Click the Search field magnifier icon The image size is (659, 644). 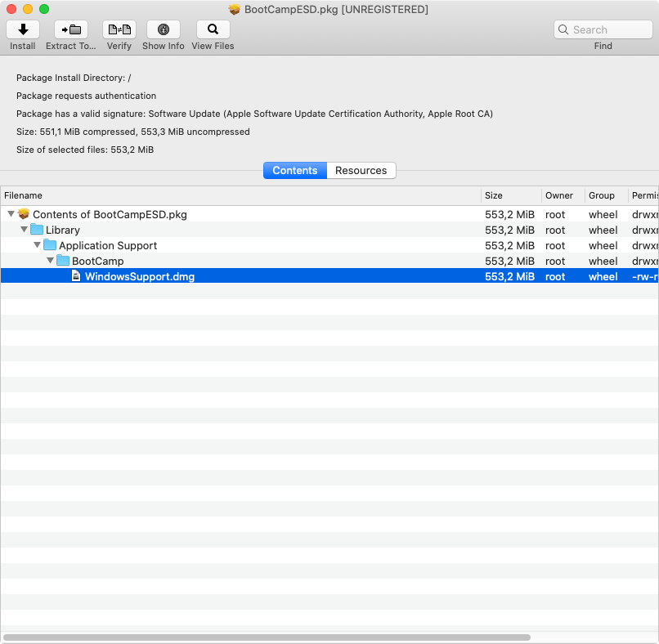(563, 29)
